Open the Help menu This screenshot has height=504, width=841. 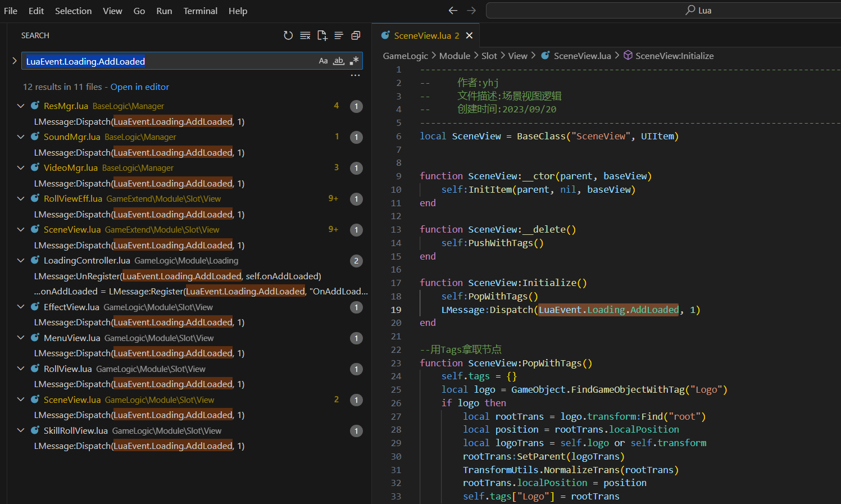click(238, 11)
